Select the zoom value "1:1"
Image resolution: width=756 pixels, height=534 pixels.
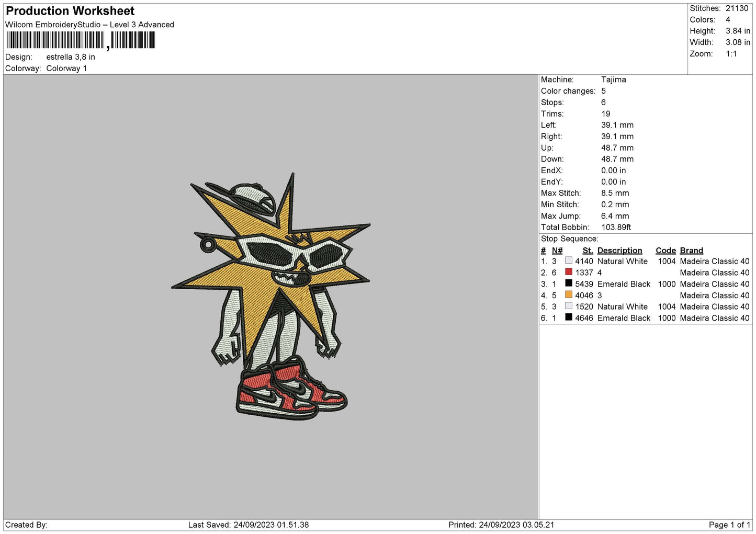pos(731,54)
